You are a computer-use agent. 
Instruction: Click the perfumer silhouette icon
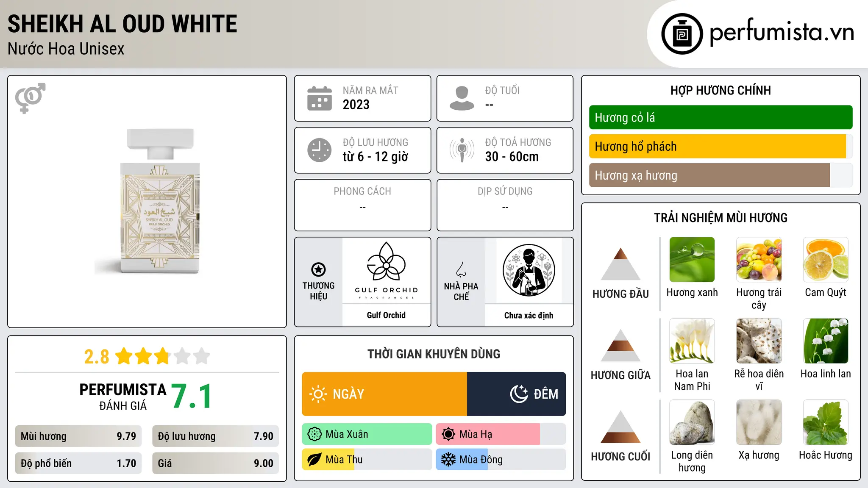click(x=529, y=270)
